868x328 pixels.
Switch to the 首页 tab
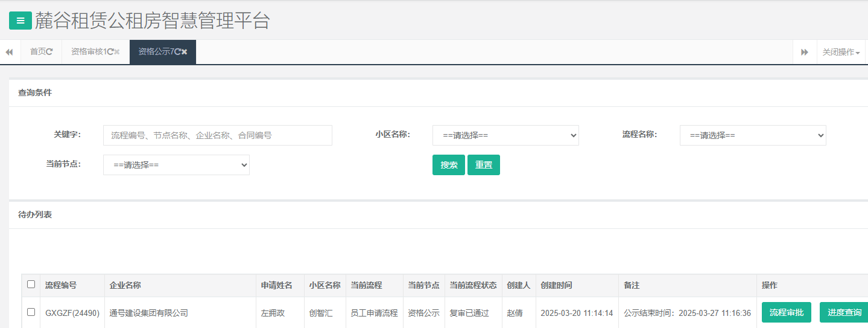[x=37, y=52]
